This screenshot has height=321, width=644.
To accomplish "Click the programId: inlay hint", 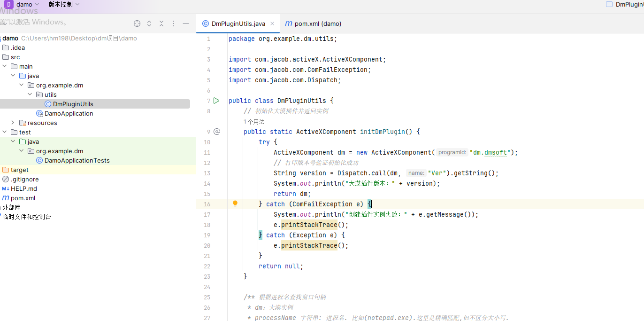I will pos(452,152).
